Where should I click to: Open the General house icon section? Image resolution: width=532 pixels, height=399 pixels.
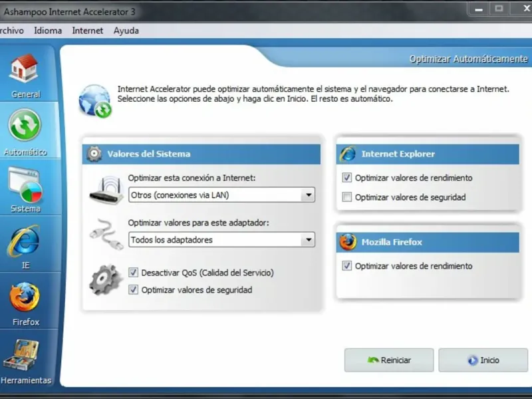pos(24,68)
